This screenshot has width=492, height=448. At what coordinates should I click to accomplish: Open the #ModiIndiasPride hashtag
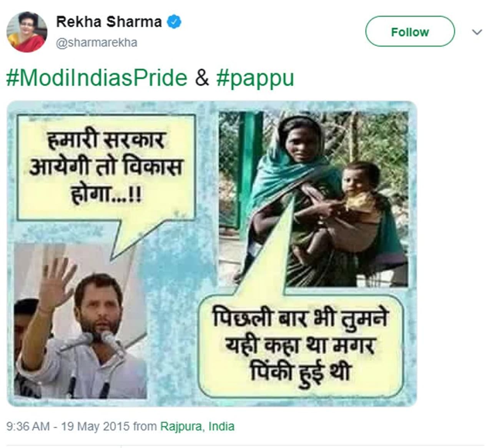coord(97,78)
